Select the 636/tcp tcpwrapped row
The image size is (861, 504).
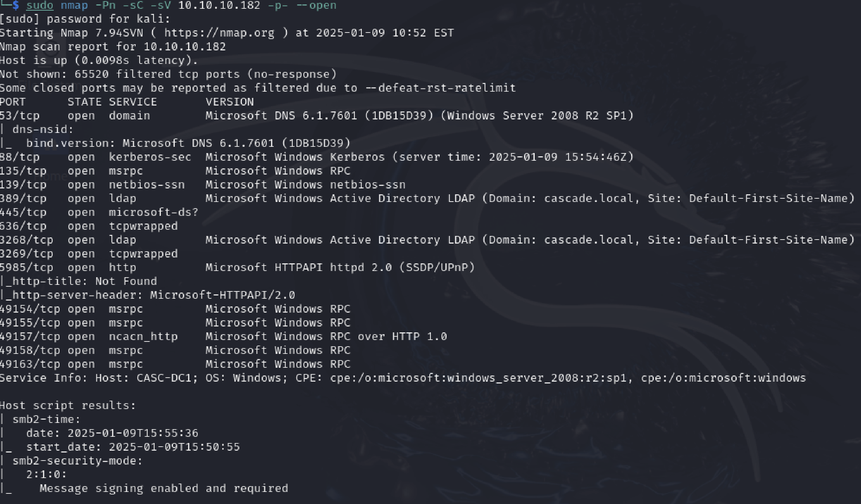[89, 226]
